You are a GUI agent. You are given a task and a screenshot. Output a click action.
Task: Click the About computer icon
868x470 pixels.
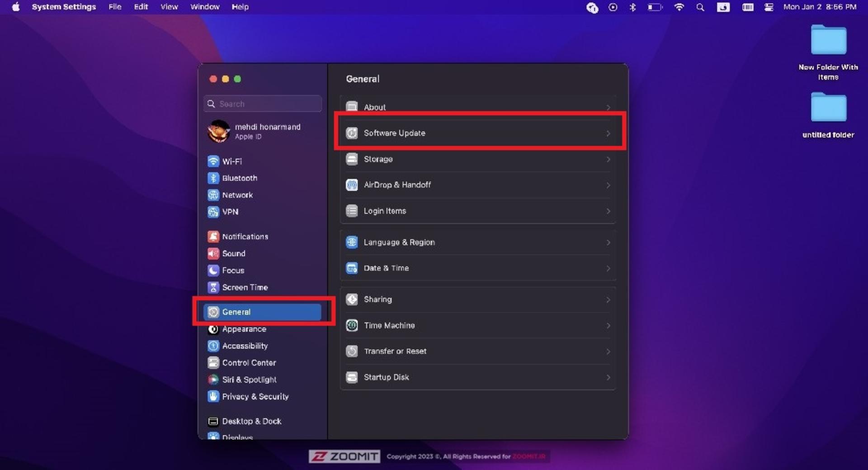coord(352,107)
